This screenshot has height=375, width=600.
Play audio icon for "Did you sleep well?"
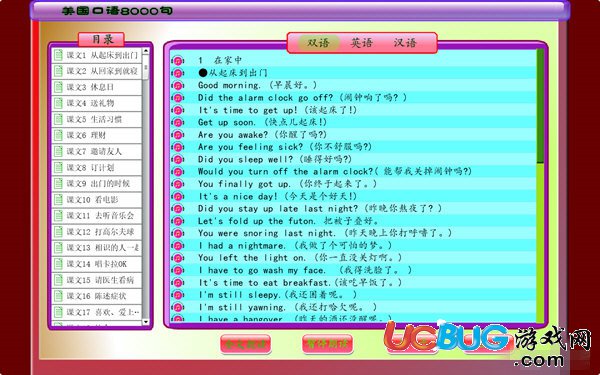[x=178, y=159]
